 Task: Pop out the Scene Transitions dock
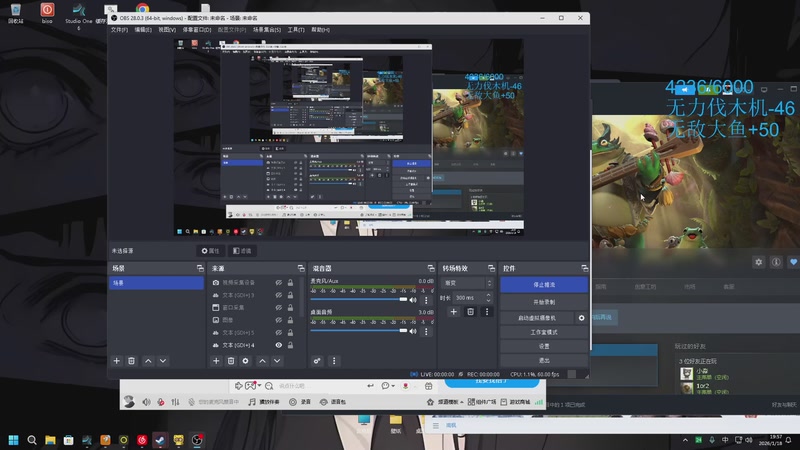coord(491,268)
